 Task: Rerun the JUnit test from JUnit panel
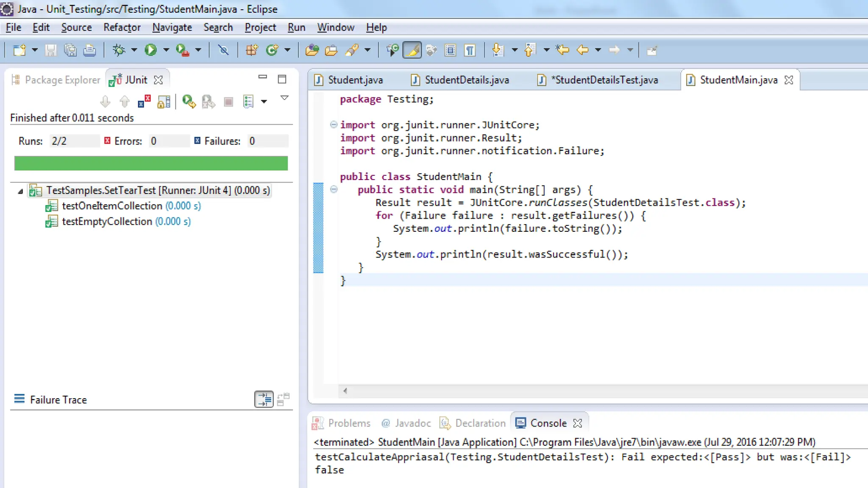[189, 102]
